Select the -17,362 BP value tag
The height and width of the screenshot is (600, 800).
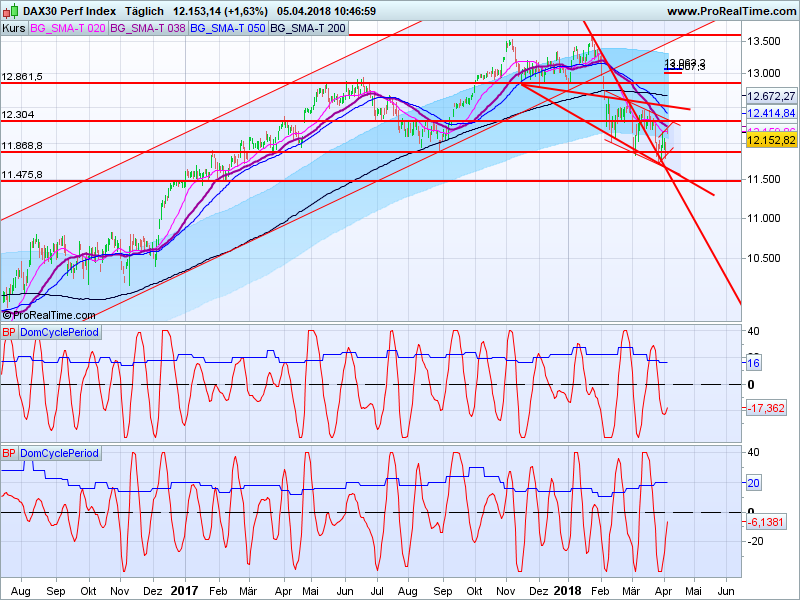click(x=766, y=408)
